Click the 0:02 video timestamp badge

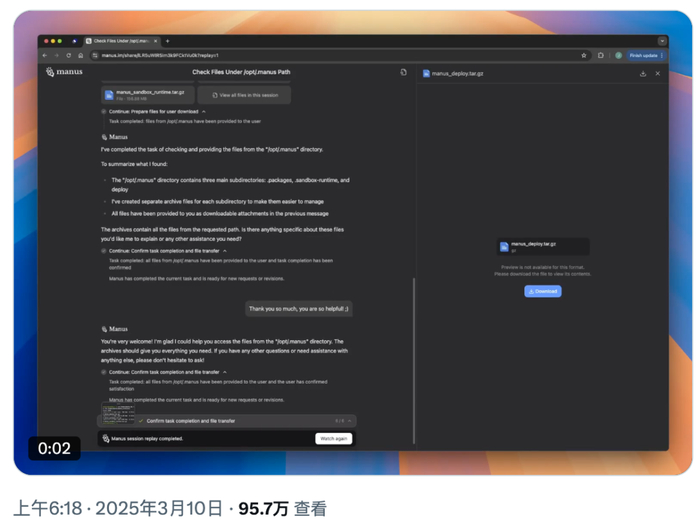pos(54,448)
